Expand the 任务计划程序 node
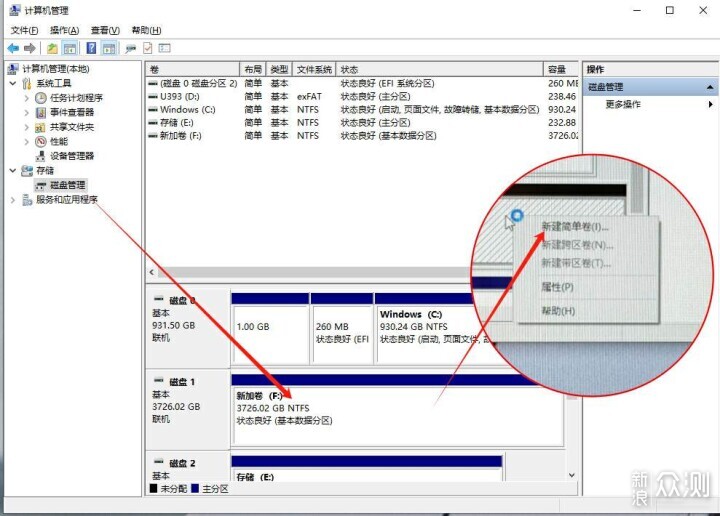This screenshot has height=516, width=720. (27, 98)
